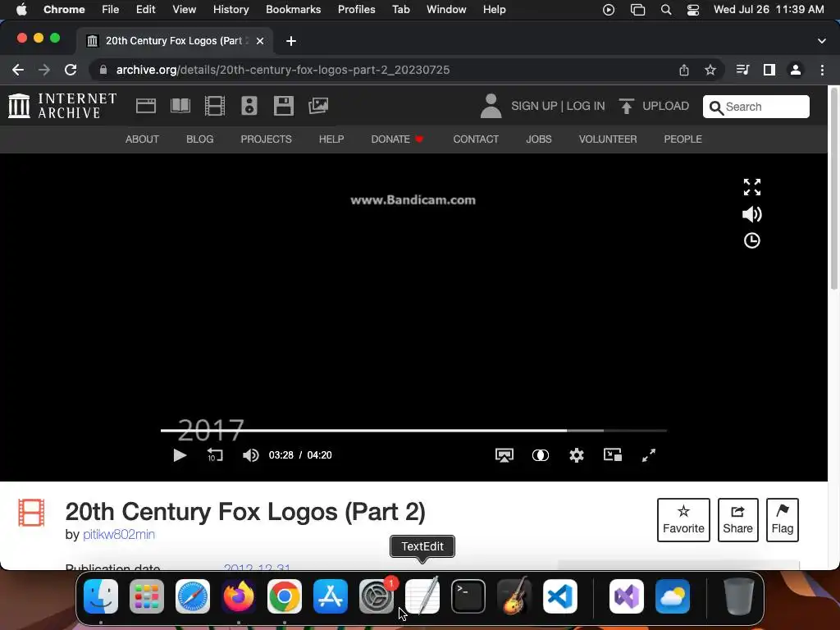Click the AirPlay cast icon
840x630 pixels.
(504, 455)
